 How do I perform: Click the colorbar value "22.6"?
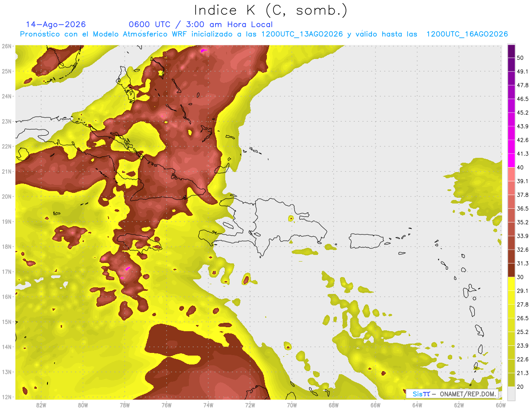coord(523,359)
